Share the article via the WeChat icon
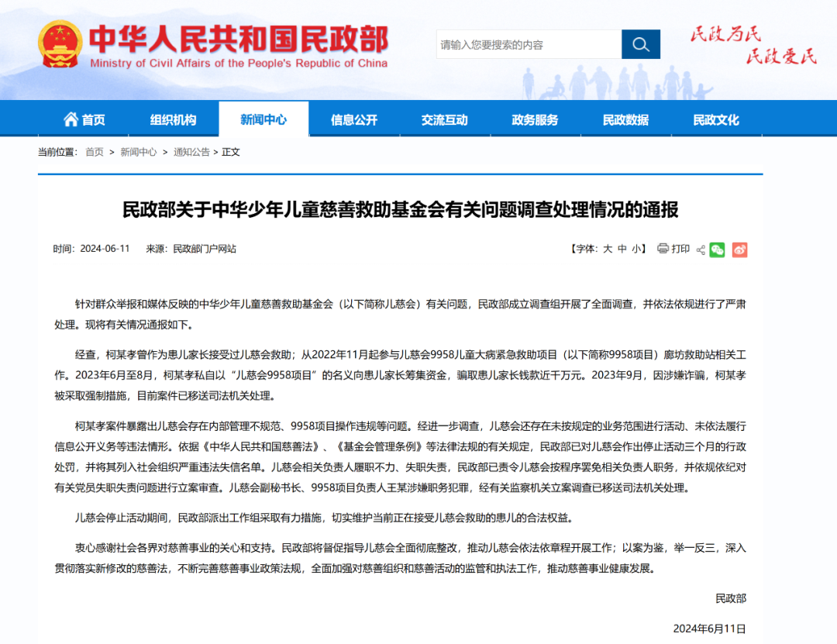 [x=717, y=250]
